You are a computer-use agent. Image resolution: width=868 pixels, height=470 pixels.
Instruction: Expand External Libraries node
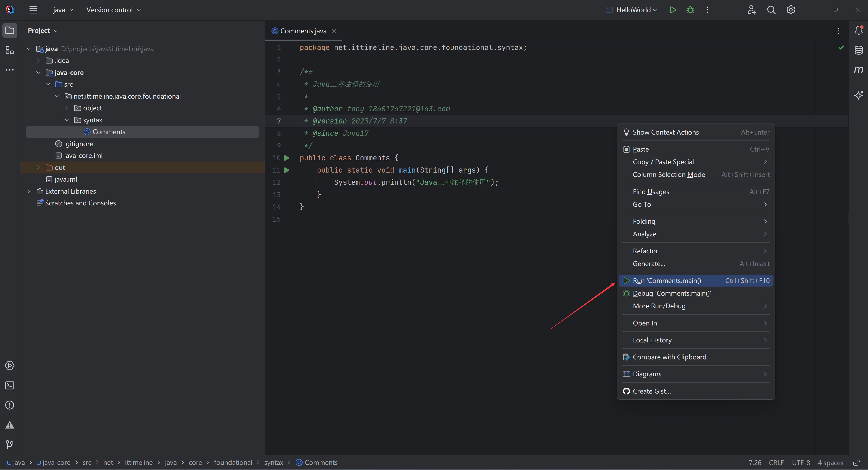29,191
